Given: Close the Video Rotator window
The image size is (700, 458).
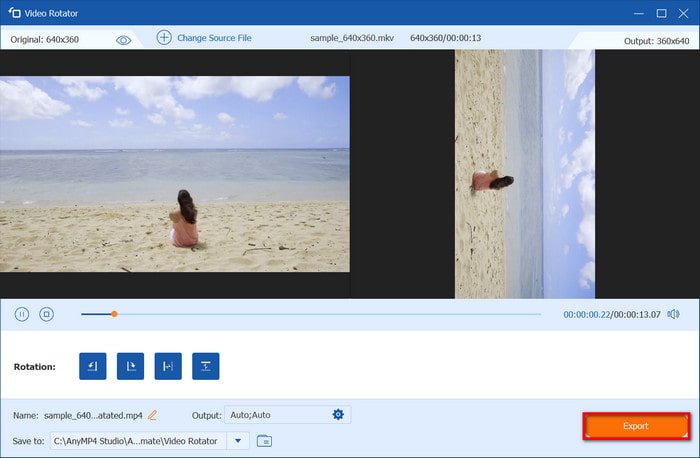Looking at the screenshot, I should pyautogui.click(x=684, y=13).
